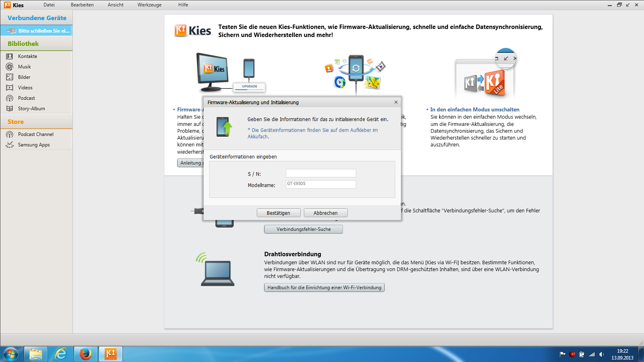Screen dimensions: 644x362
Task: Select the Story-Album book icon
Action: click(x=10, y=109)
